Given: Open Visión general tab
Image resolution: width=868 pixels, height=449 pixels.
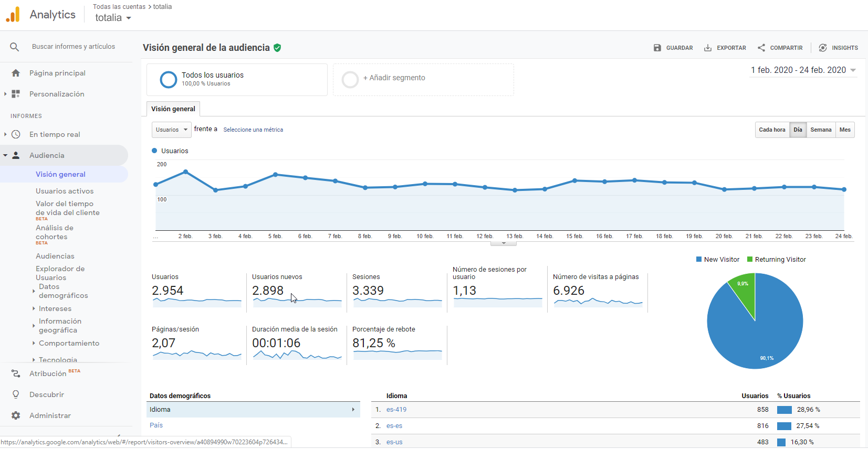Looking at the screenshot, I should point(173,109).
